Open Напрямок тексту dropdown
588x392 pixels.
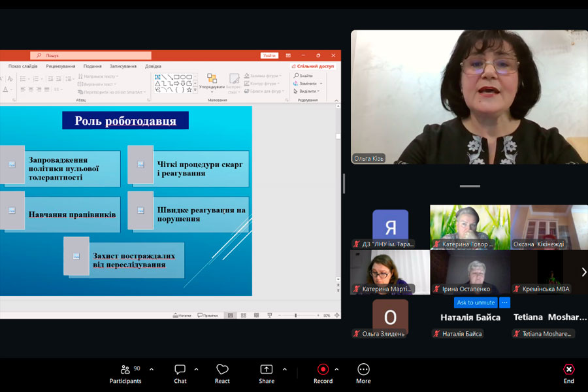(98, 76)
